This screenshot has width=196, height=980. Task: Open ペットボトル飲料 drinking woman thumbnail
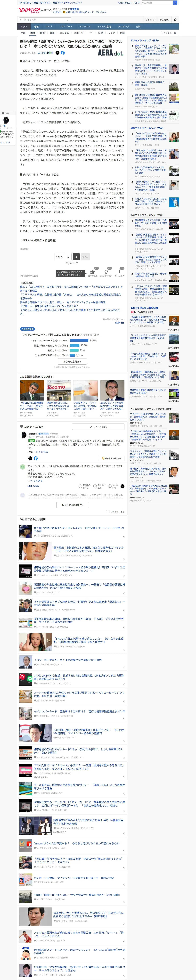(85, 390)
